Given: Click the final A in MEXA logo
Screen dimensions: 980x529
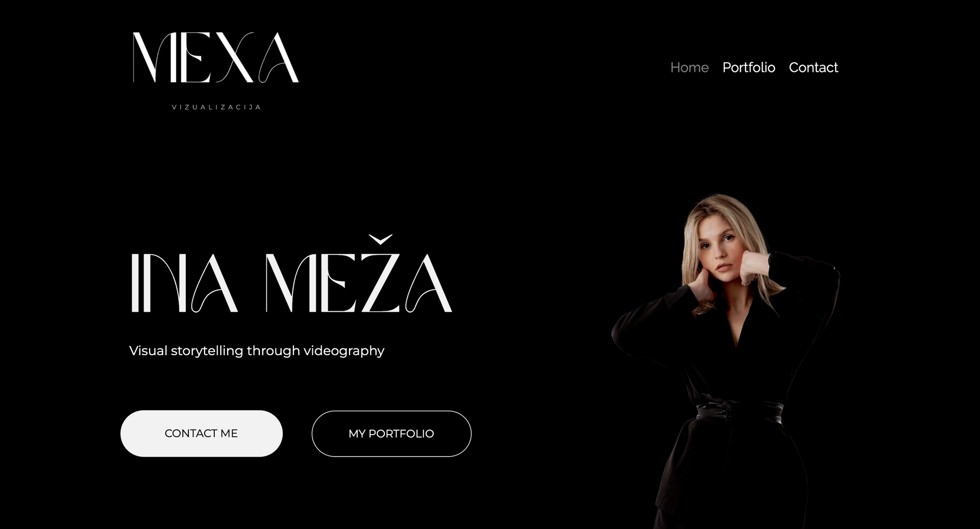Looking at the screenshot, I should pos(278,57).
